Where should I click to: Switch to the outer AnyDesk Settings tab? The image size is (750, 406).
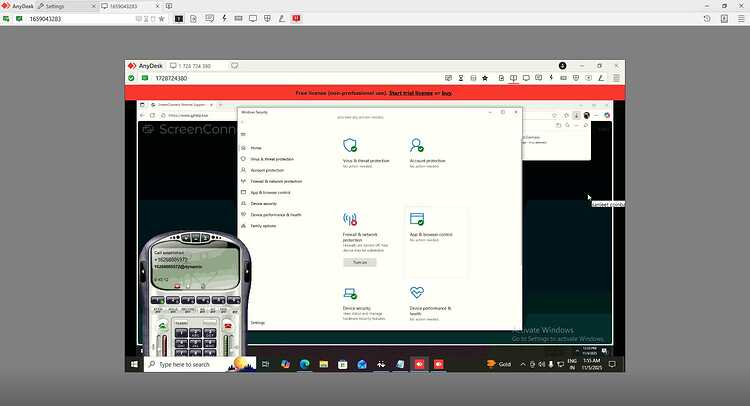(65, 6)
